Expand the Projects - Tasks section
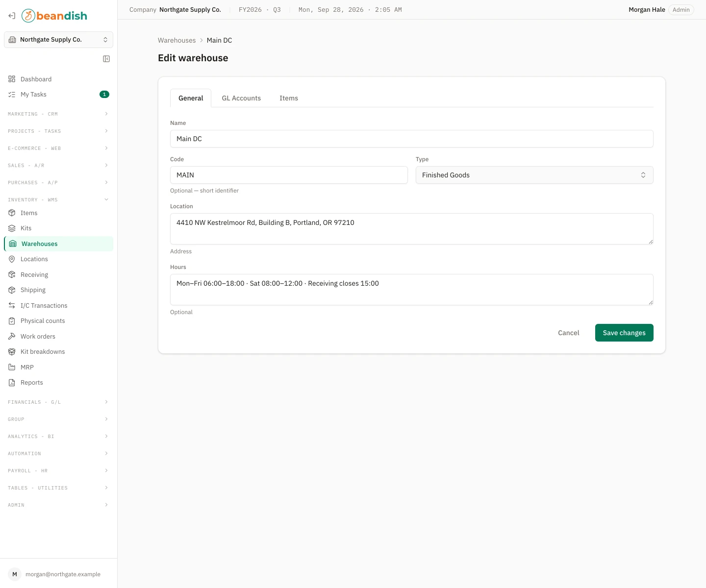 [x=59, y=131]
